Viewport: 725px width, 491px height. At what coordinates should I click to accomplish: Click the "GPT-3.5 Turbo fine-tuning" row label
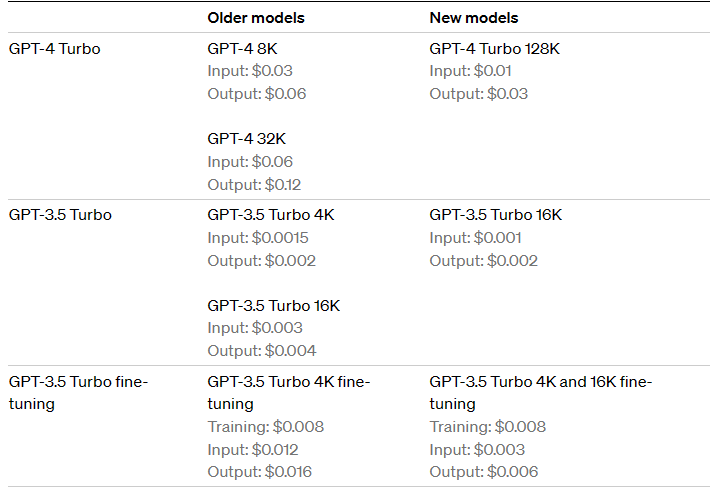78,392
